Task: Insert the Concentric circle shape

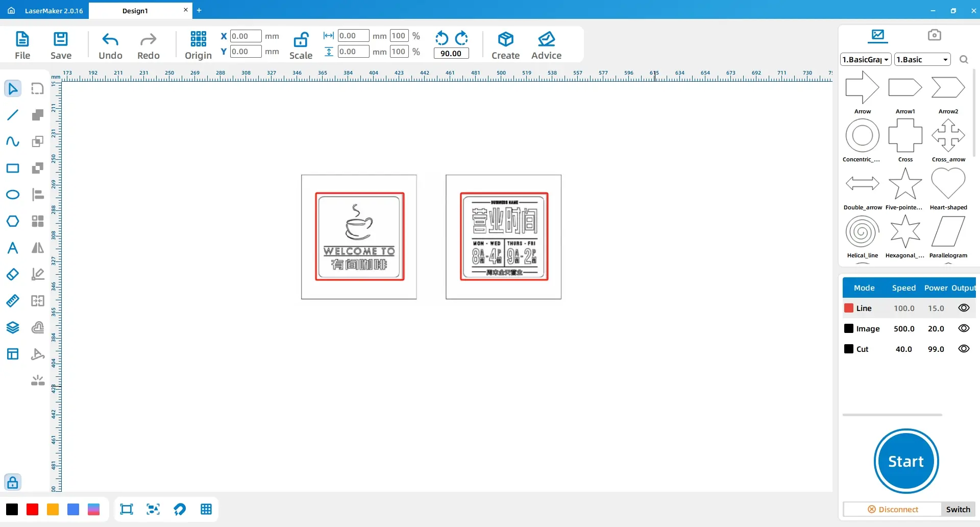Action: [x=862, y=141]
